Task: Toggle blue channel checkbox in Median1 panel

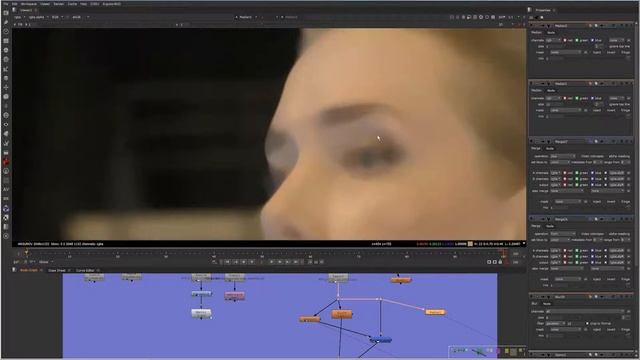Action: [592, 40]
